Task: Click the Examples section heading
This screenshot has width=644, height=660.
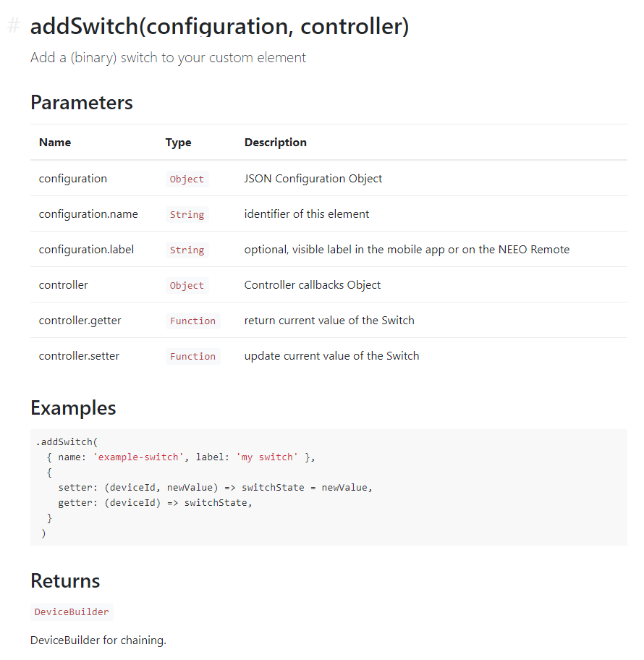Action: pos(73,408)
